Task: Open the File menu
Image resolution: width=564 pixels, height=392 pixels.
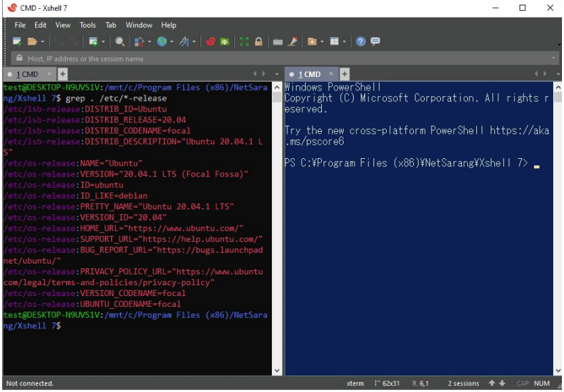Action: [x=20, y=25]
